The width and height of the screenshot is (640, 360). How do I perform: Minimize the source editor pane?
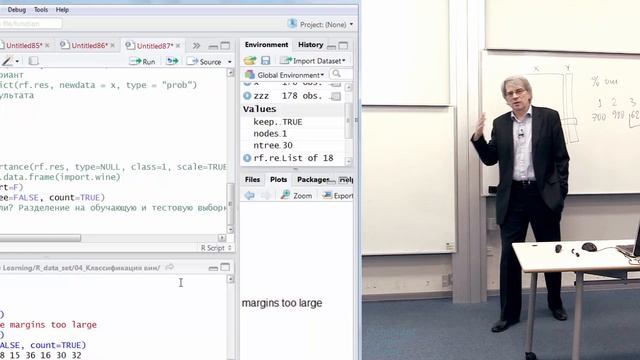pyautogui.click(x=213, y=46)
